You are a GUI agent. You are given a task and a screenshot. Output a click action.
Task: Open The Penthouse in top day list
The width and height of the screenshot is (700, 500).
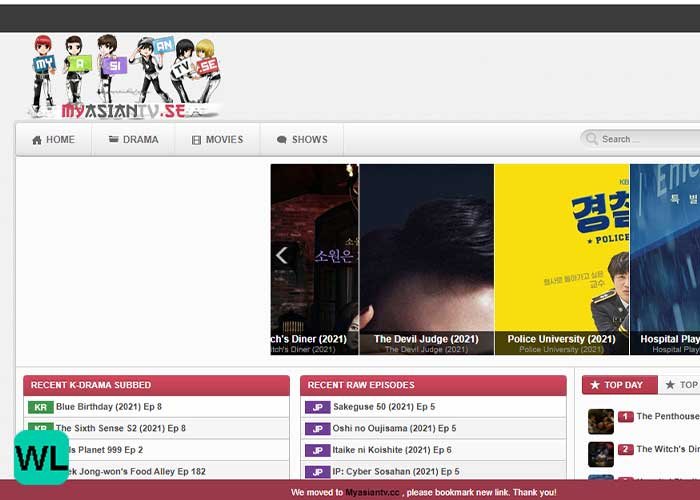668,416
